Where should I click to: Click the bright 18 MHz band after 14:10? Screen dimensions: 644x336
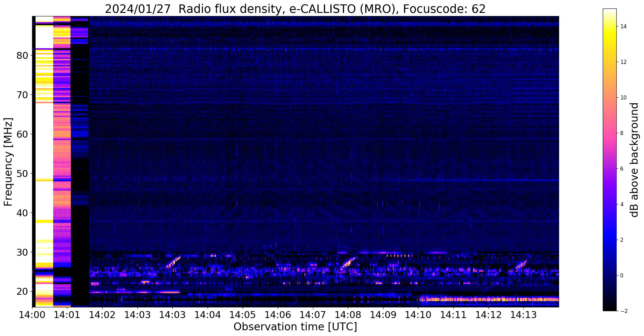(489, 299)
